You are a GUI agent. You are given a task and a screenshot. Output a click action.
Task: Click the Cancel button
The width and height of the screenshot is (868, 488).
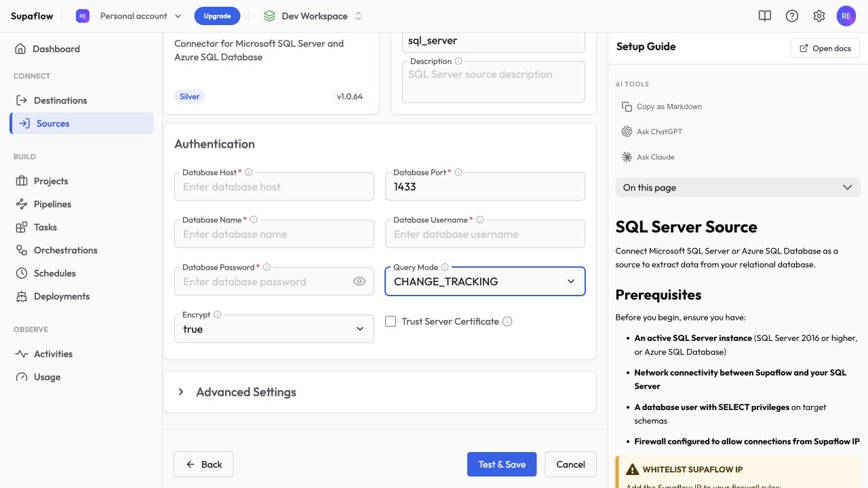click(x=570, y=464)
